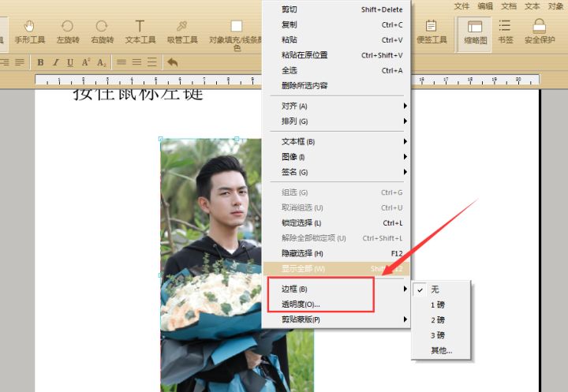568x392 pixels.
Task: Open 透明度(O)... dialog entry
Action: [x=337, y=304]
